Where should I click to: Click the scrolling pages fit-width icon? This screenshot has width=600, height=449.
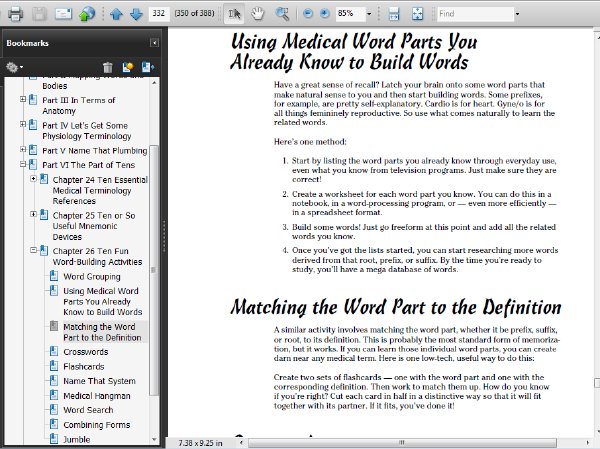click(x=394, y=14)
